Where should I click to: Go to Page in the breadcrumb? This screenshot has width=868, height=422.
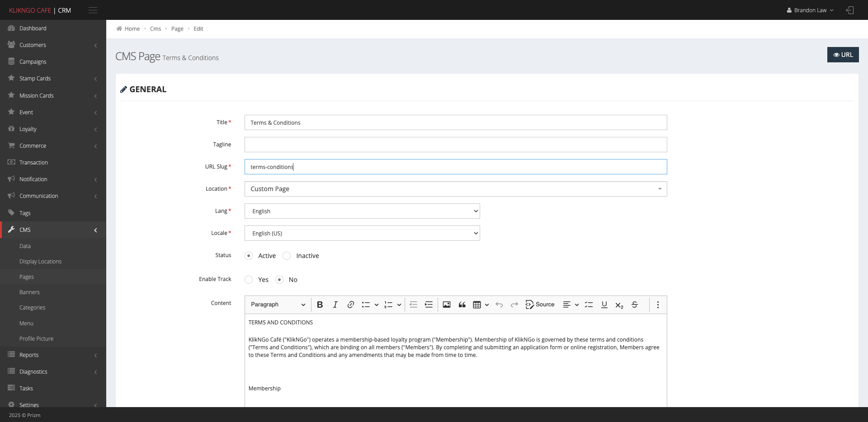tap(177, 28)
